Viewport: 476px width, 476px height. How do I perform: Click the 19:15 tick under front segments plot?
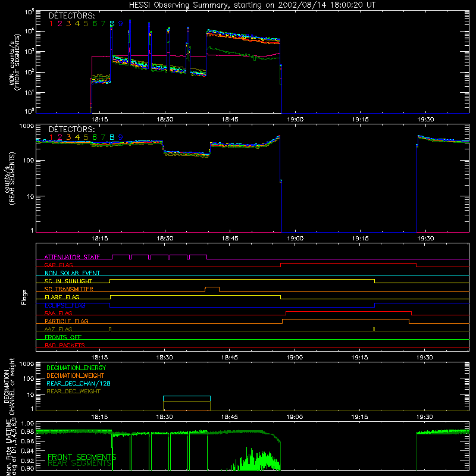click(x=361, y=120)
